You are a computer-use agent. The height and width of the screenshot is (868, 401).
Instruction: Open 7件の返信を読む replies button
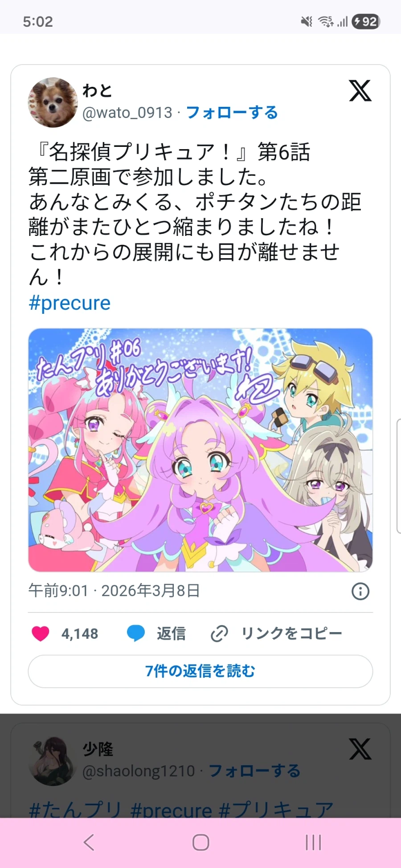click(x=200, y=671)
